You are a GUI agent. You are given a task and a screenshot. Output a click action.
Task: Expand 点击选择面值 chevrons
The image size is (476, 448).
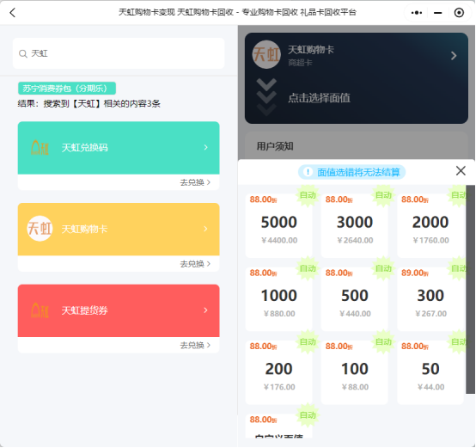point(266,97)
